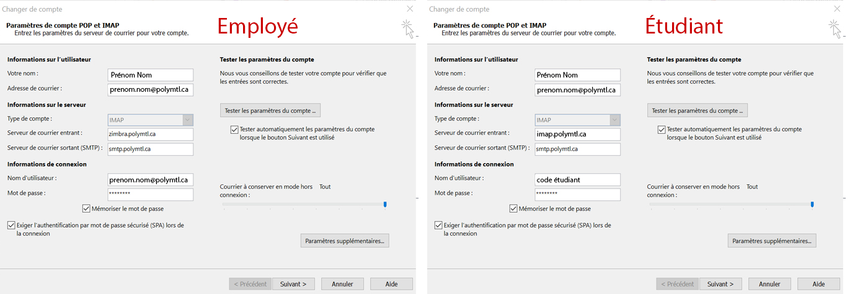Close the Employé Changer de compte dialog
The width and height of the screenshot is (868, 294).
click(409, 9)
